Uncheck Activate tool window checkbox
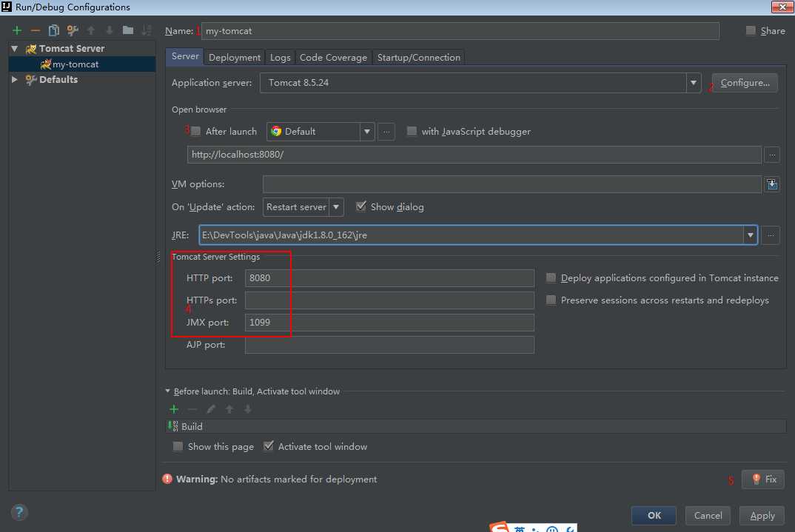795x532 pixels. (x=269, y=446)
